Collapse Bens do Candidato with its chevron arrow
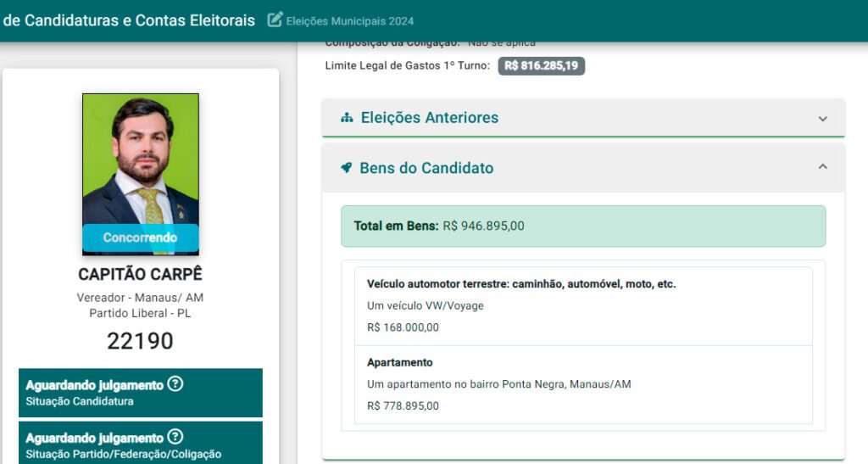The width and height of the screenshot is (868, 464). tap(822, 167)
